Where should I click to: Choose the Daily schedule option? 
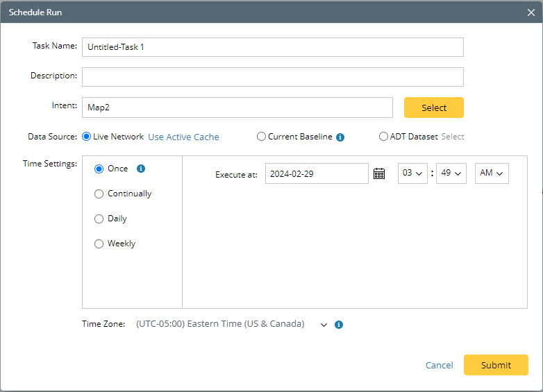(99, 219)
